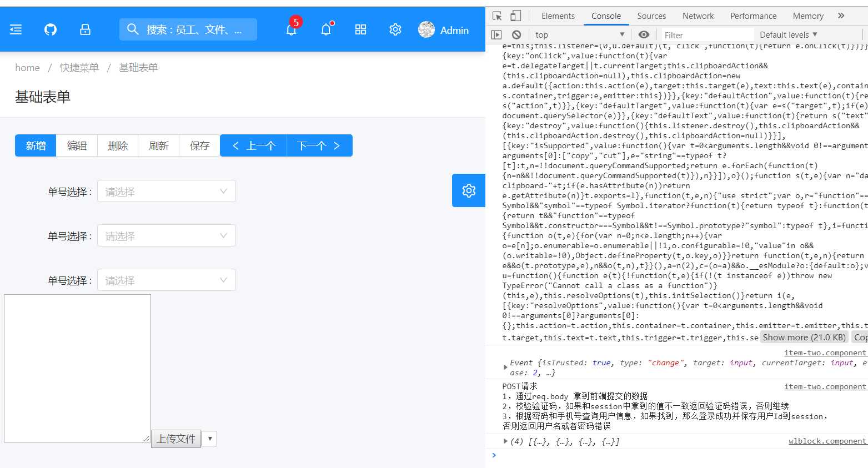
Task: Clear the console icon
Action: point(516,34)
